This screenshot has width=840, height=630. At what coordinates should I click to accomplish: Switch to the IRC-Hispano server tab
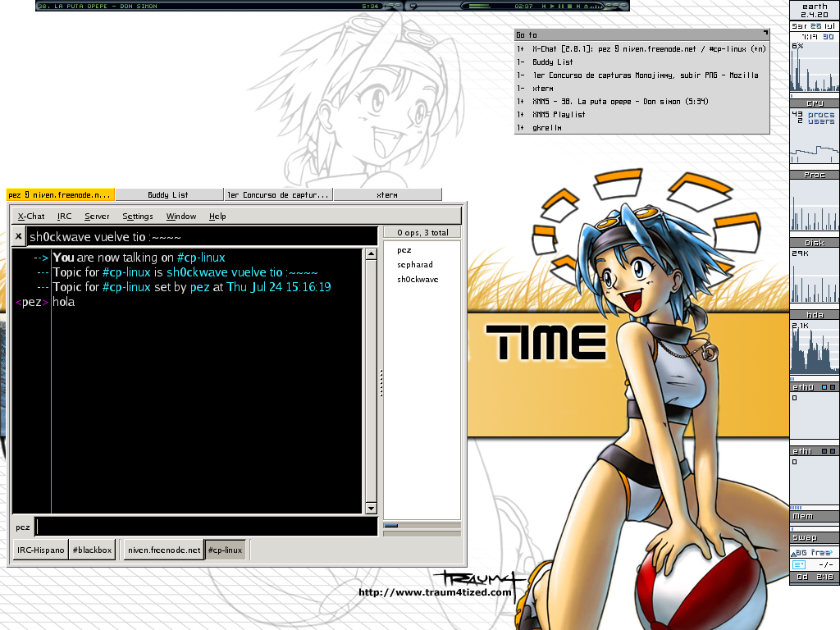click(41, 550)
